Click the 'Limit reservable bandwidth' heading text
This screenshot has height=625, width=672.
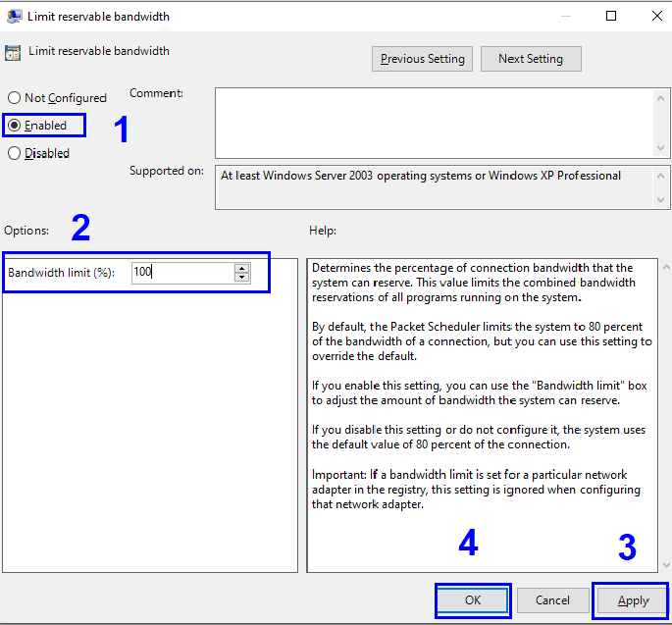[99, 51]
